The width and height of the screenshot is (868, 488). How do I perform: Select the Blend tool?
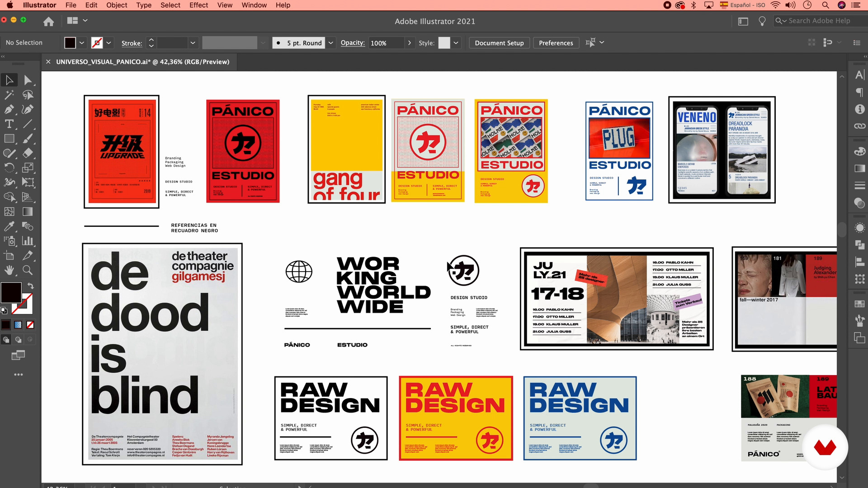(x=28, y=226)
